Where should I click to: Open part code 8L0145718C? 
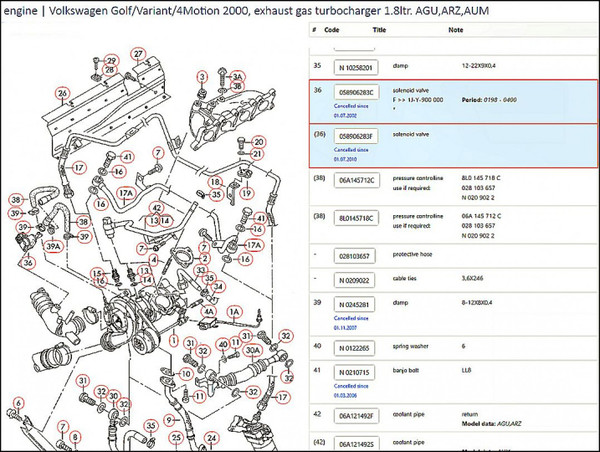[x=356, y=216]
